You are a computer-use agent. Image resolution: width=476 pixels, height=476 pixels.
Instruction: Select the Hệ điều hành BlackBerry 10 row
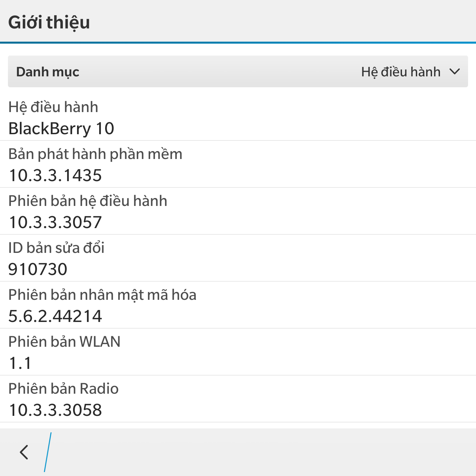tap(238, 117)
